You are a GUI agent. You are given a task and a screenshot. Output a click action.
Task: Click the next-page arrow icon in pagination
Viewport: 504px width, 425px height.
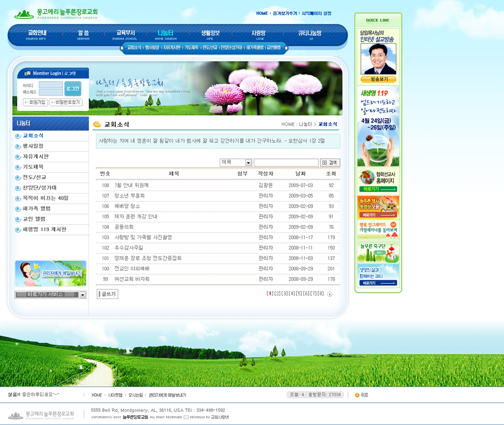330,294
